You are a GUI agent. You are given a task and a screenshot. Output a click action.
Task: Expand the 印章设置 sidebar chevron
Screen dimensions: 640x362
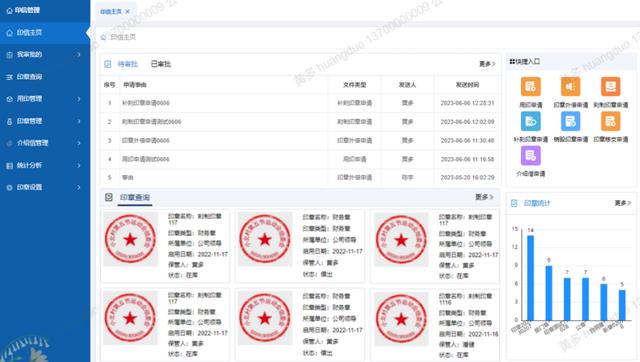(x=79, y=187)
